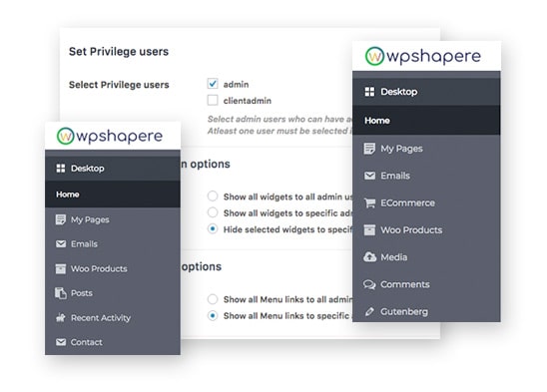Image resolution: width=547 pixels, height=392 pixels.
Task: Click Gutenberg pencil icon in right sidebar
Action: coord(369,311)
